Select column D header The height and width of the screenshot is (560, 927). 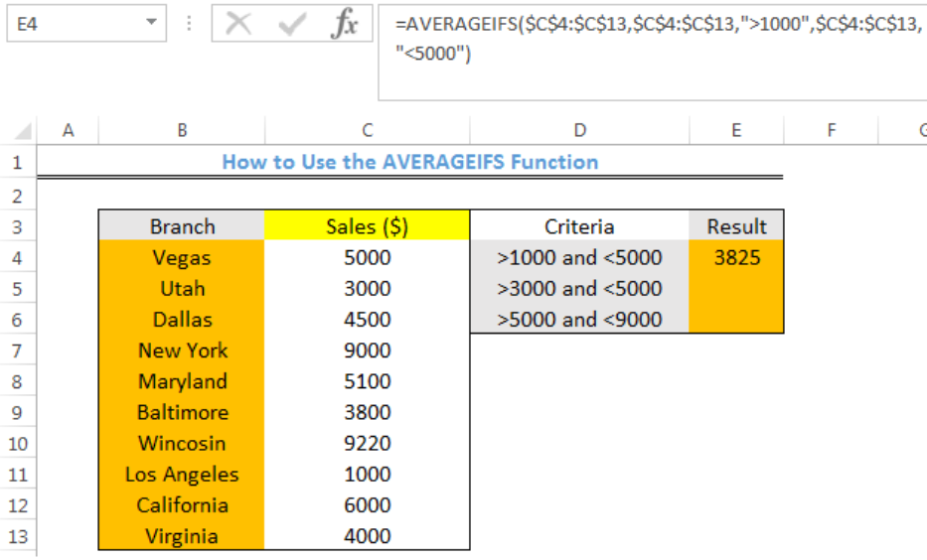click(x=580, y=130)
